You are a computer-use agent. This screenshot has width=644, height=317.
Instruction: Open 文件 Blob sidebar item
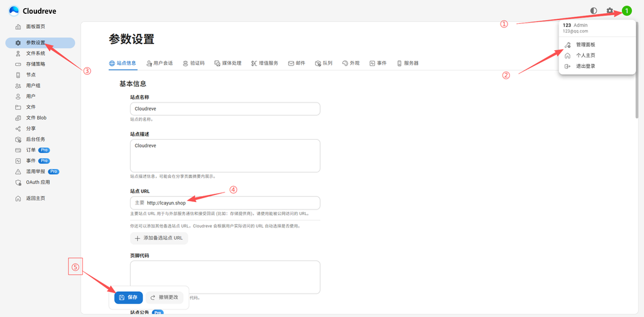click(40, 118)
